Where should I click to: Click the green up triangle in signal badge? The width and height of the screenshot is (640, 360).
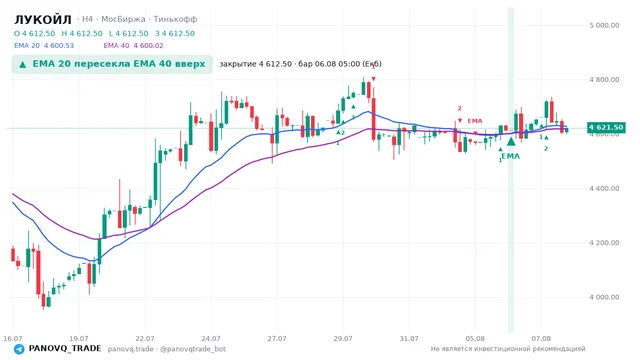click(23, 64)
